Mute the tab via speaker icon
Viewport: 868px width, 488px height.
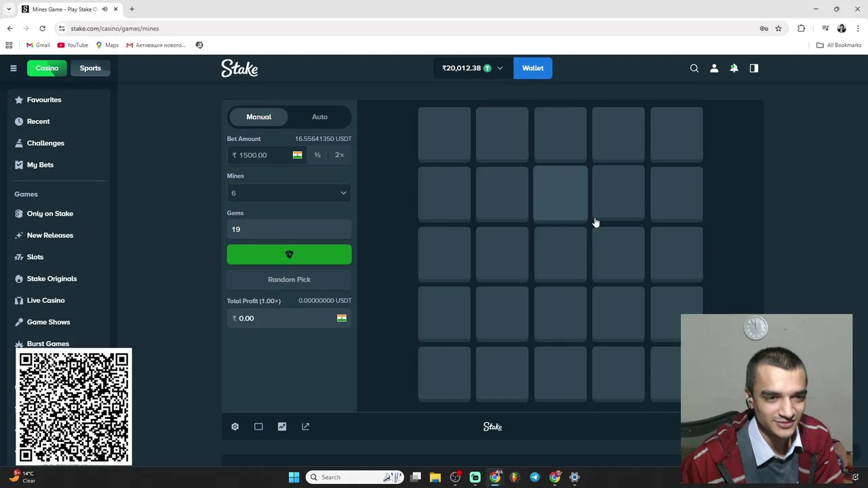coord(104,9)
